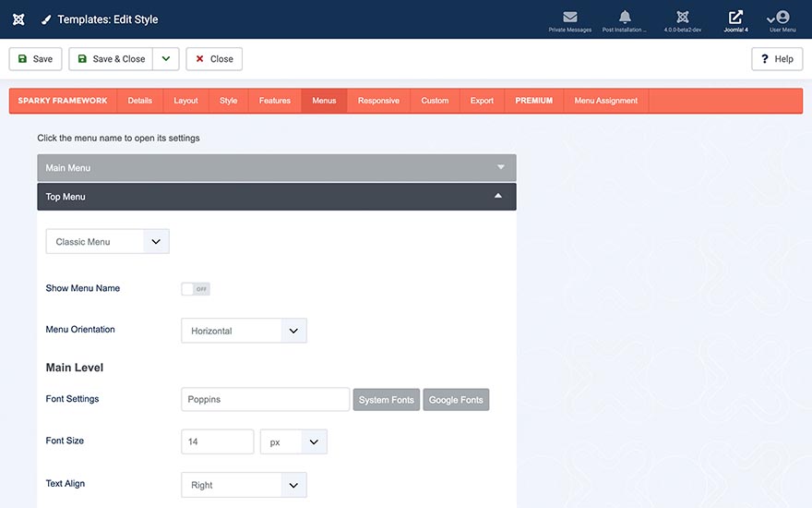Open the Responsive tab
Image resolution: width=812 pixels, height=508 pixels.
tap(378, 101)
